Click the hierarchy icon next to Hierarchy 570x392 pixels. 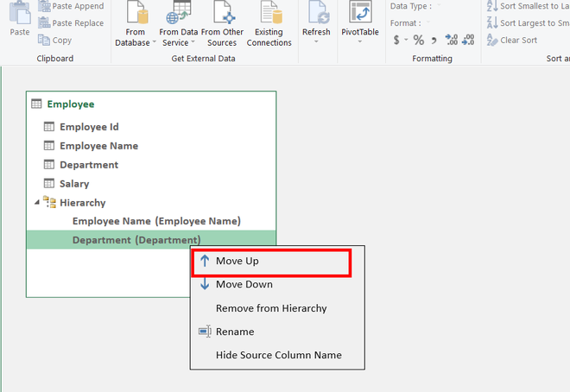(x=49, y=202)
